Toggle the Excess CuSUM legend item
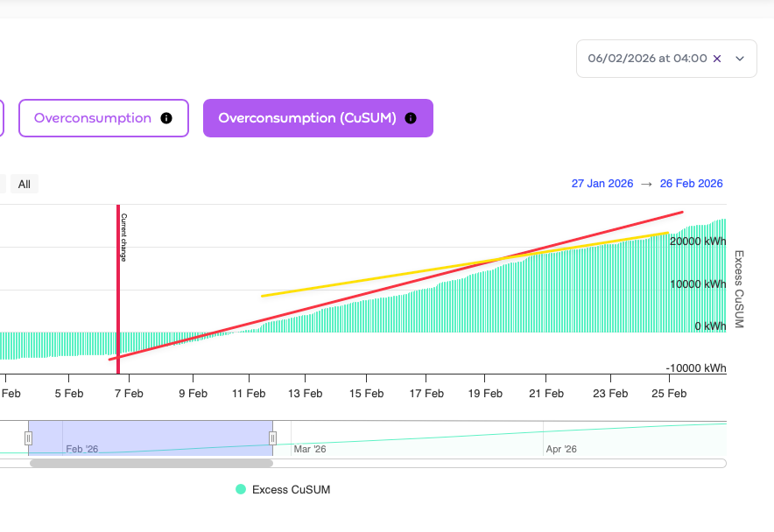Viewport: 774px width, 532px height. [283, 489]
